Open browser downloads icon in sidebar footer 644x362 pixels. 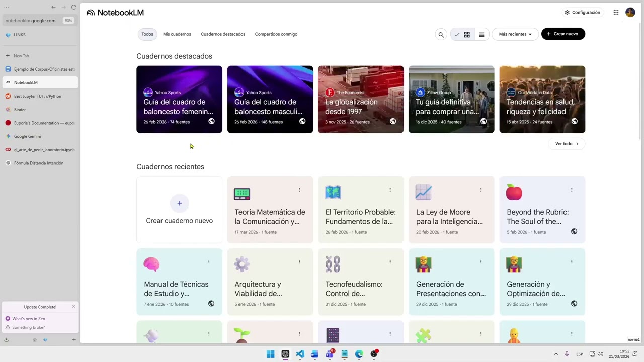click(x=6, y=340)
